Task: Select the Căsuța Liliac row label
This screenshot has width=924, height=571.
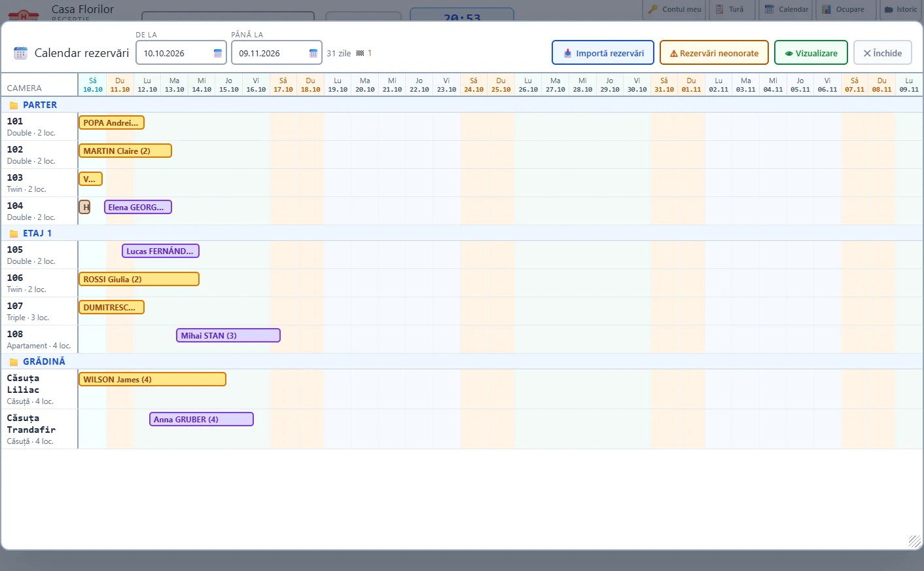Action: (x=39, y=389)
